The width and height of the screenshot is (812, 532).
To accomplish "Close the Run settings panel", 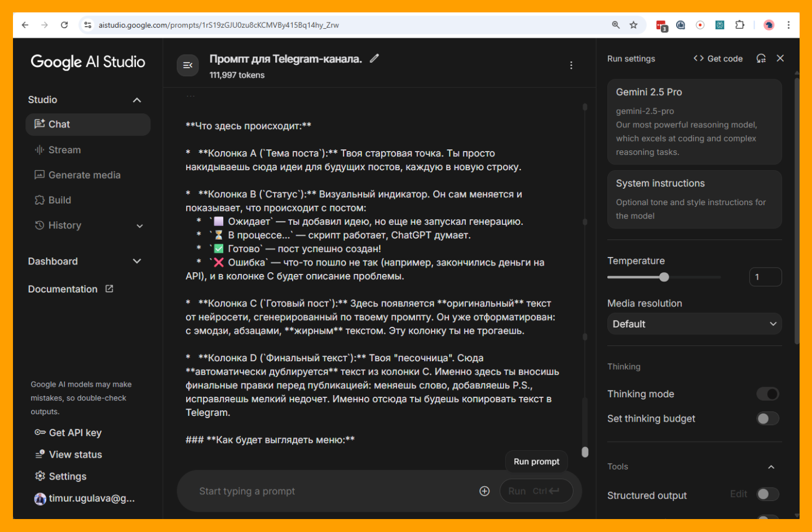I will (x=780, y=59).
